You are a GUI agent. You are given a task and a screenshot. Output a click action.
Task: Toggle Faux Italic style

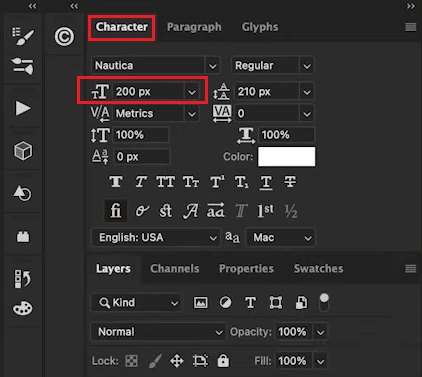pyautogui.click(x=141, y=182)
